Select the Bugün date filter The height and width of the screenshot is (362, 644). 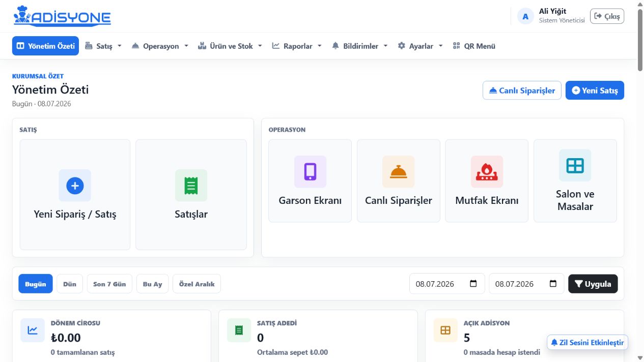(36, 284)
